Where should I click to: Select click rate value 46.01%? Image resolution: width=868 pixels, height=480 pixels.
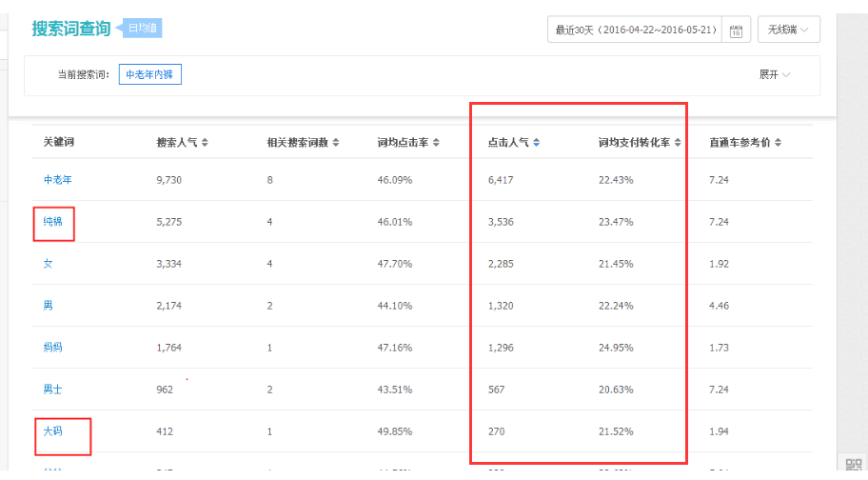[395, 222]
